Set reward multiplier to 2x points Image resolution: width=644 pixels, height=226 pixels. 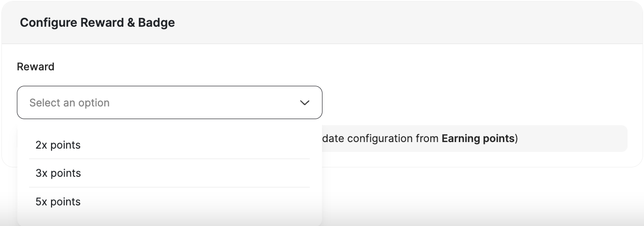58,145
